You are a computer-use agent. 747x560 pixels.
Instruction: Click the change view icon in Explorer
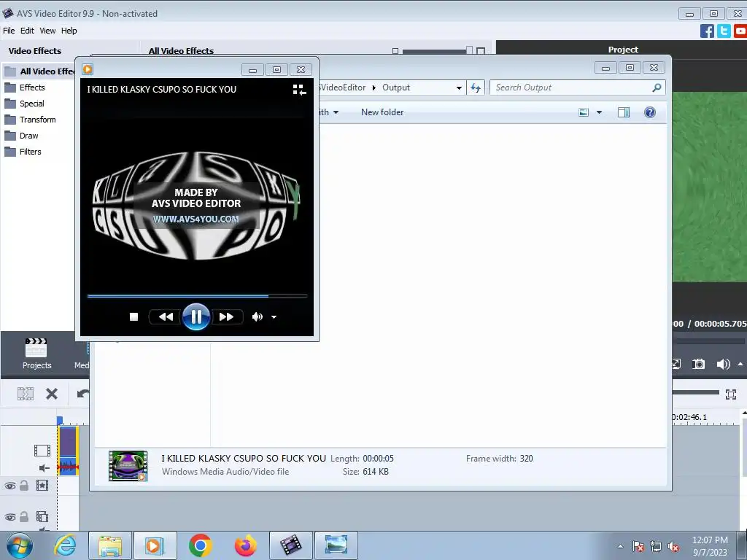[584, 112]
